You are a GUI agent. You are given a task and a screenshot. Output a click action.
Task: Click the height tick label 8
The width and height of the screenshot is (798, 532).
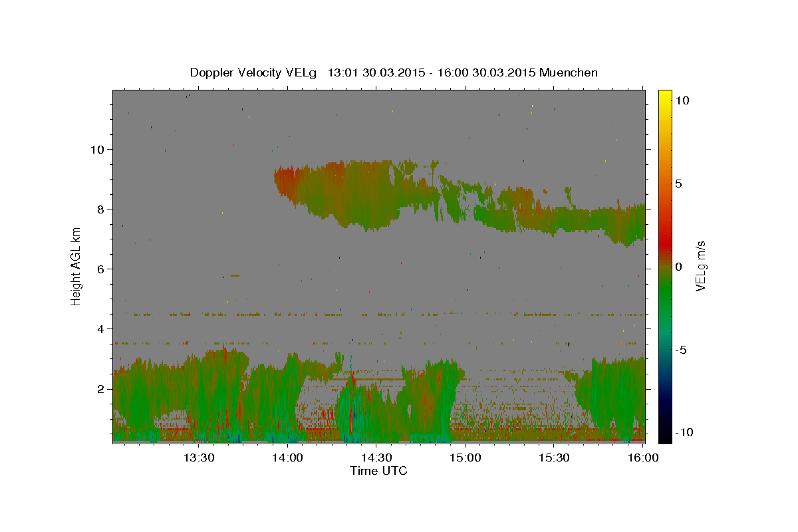(101, 209)
